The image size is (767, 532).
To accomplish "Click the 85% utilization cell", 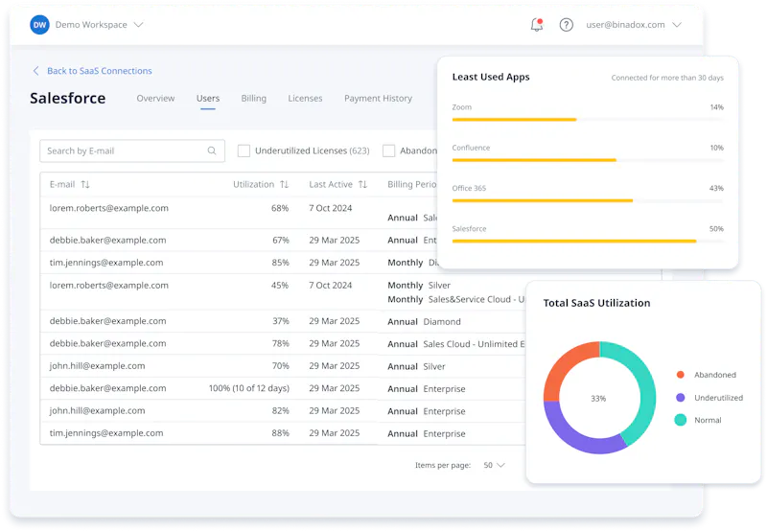I will click(x=280, y=263).
